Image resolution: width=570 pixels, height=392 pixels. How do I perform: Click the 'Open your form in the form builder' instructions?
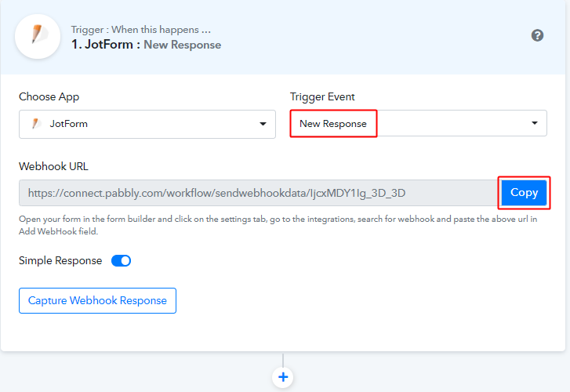[278, 225]
